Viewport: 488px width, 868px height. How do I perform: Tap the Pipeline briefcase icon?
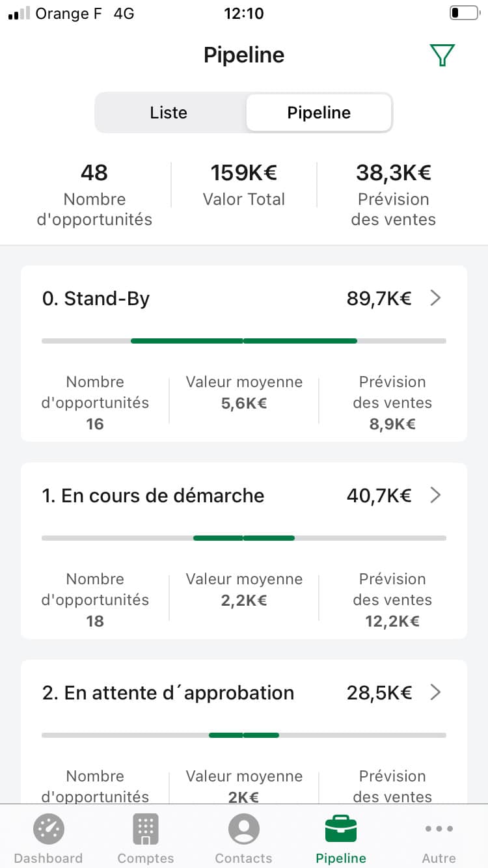[341, 829]
